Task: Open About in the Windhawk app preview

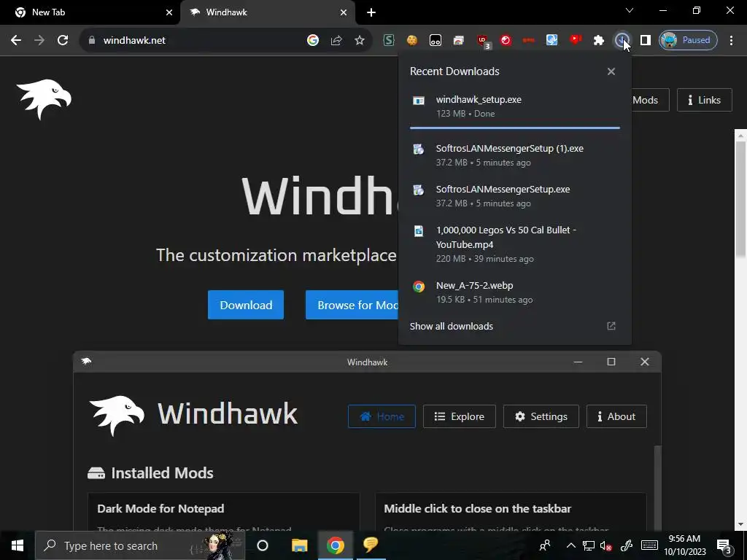Action: click(616, 416)
